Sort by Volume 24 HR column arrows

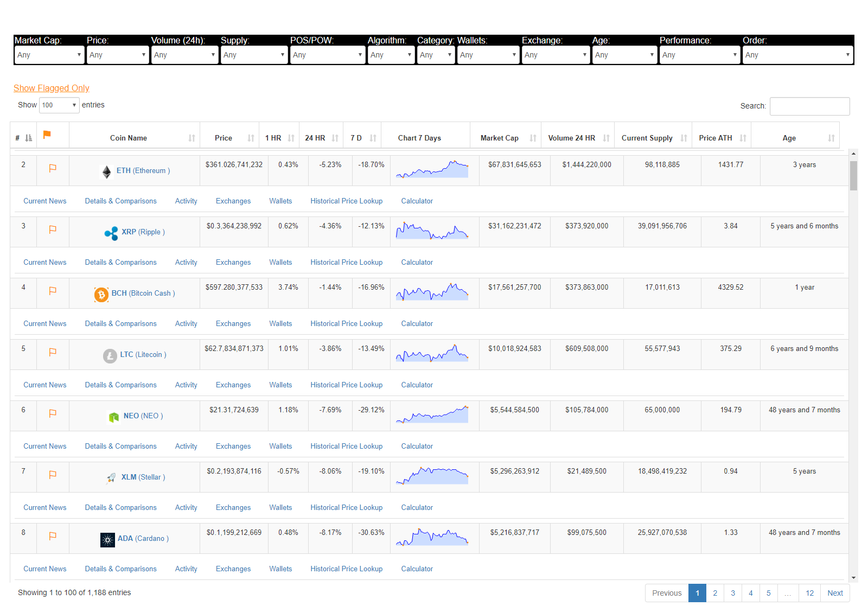(x=606, y=138)
